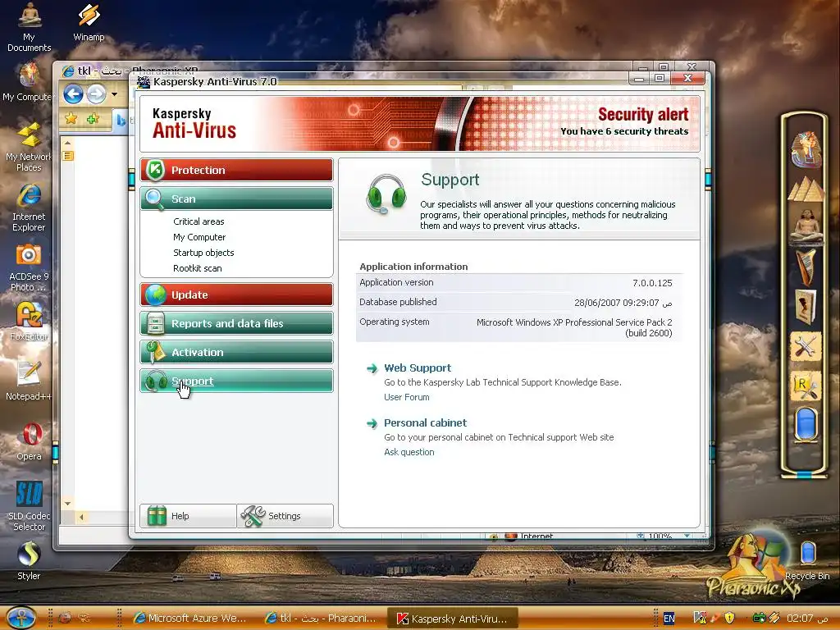Click the green books Help icon
This screenshot has width=840, height=630.
[x=157, y=516]
